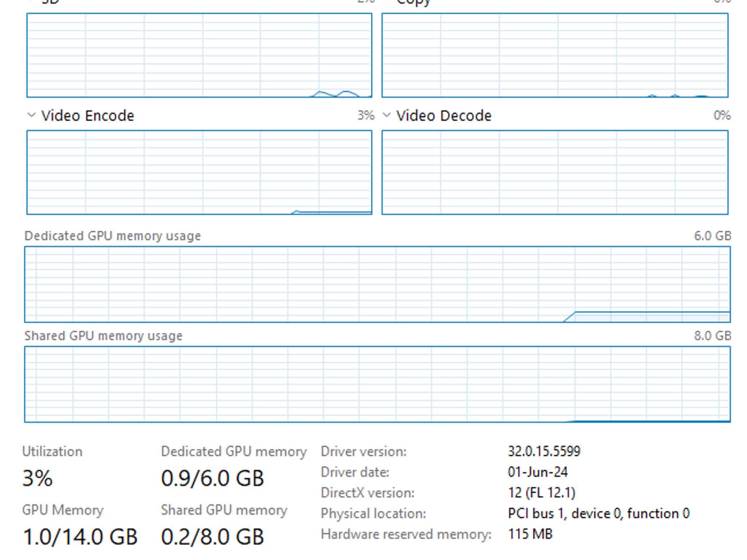Click the 3D engine graph above Video Encode
Image resolution: width=747 pixels, height=560 pixels.
[x=200, y=55]
